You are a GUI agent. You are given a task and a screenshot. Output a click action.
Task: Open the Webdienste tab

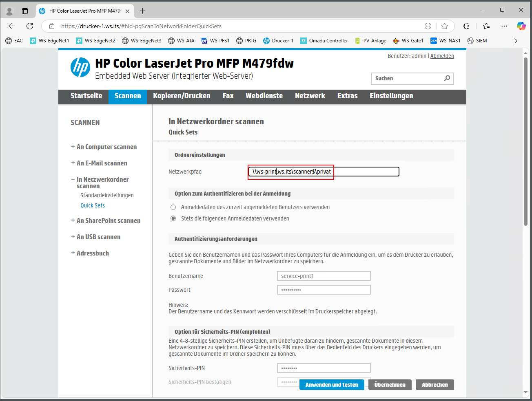point(264,96)
